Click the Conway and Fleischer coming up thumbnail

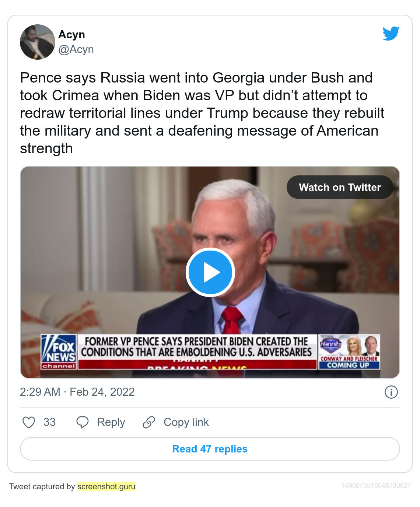[x=349, y=352]
